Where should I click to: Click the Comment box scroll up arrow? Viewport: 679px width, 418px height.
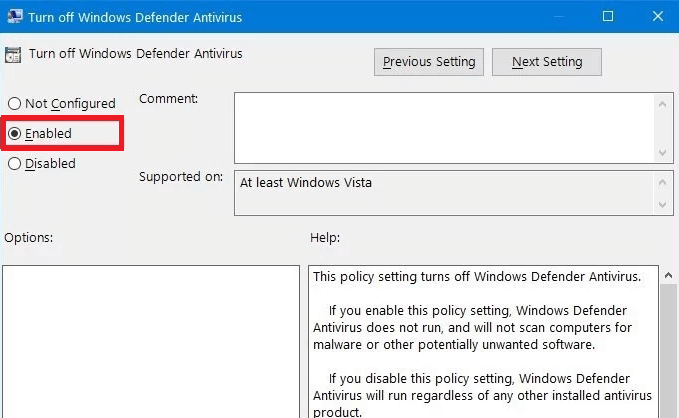tap(662, 104)
